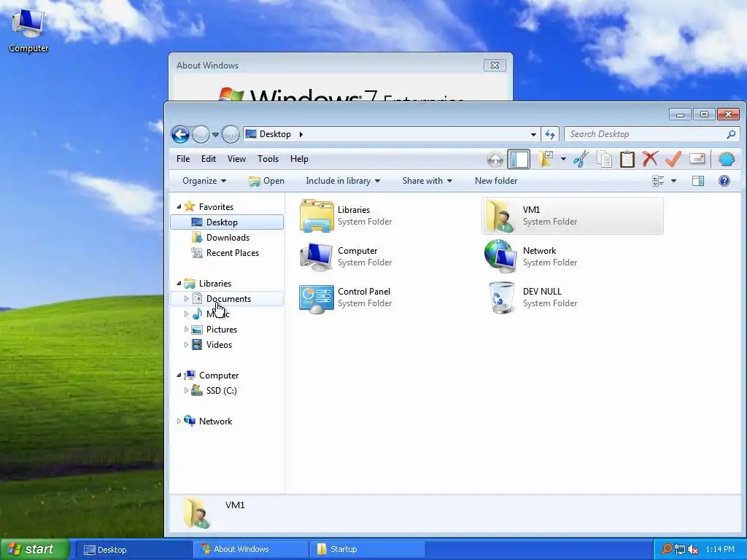Select the Control Panel icon in file list

coord(317,298)
